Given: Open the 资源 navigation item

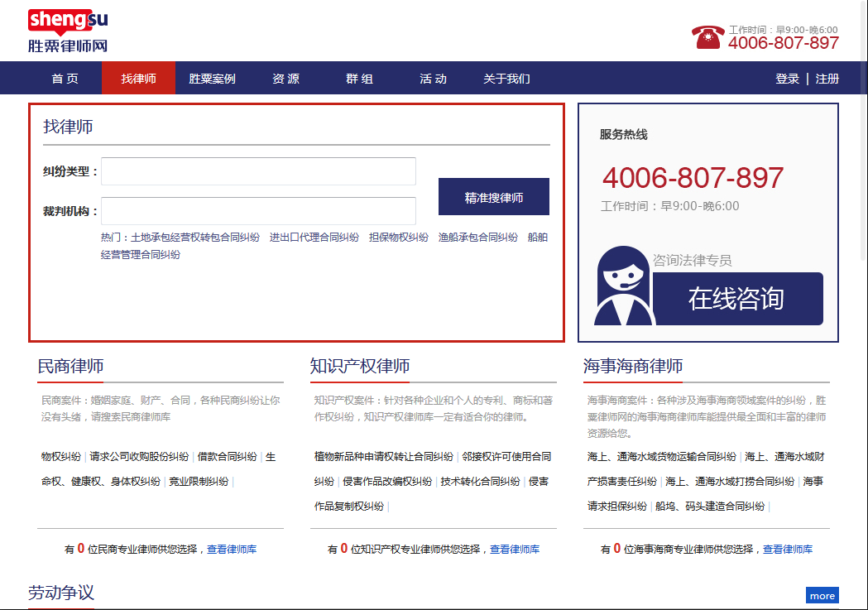Looking at the screenshot, I should (285, 79).
